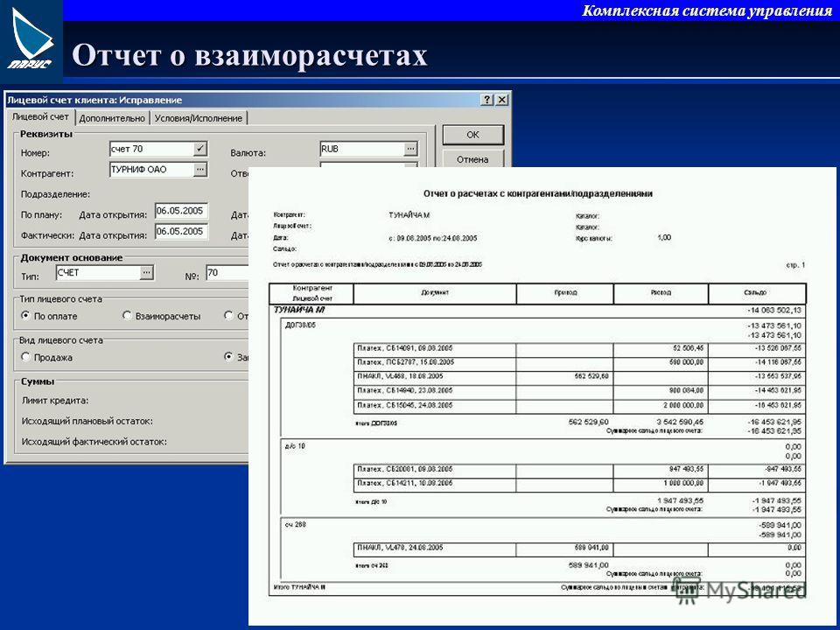Switch to the Лицевой счет tab
Viewport: 840px width, 630px height.
(x=41, y=116)
